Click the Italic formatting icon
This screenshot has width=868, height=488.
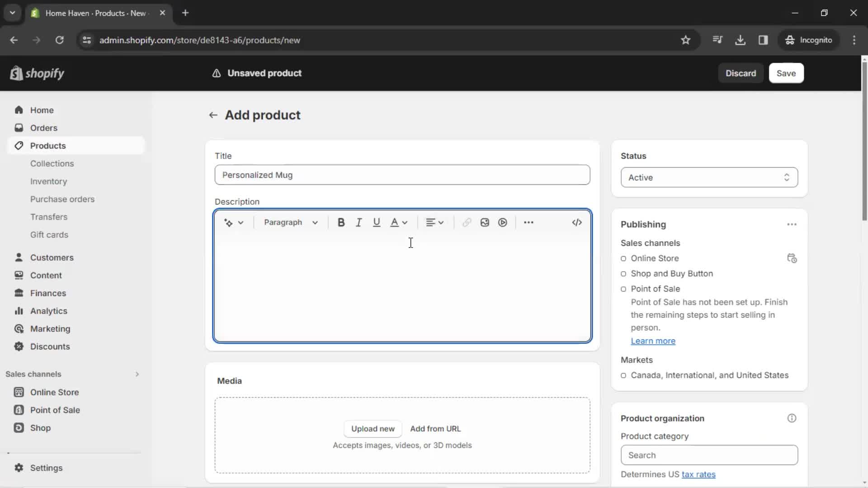(x=359, y=222)
